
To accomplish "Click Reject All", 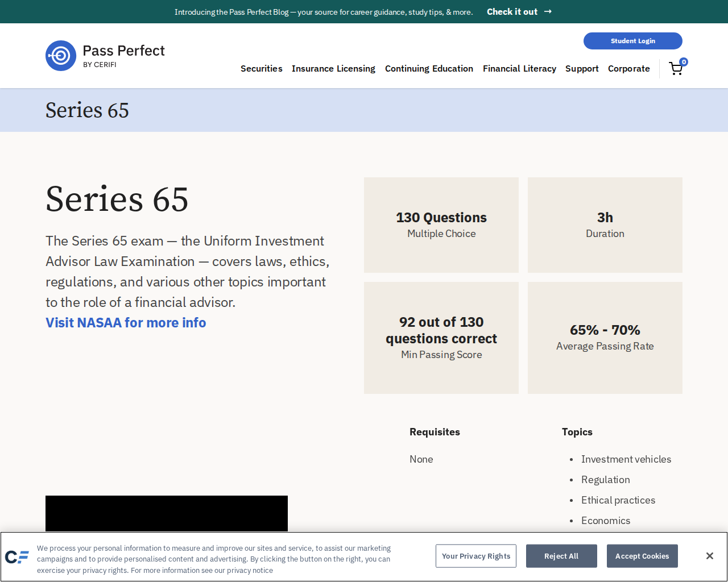I will click(x=561, y=556).
